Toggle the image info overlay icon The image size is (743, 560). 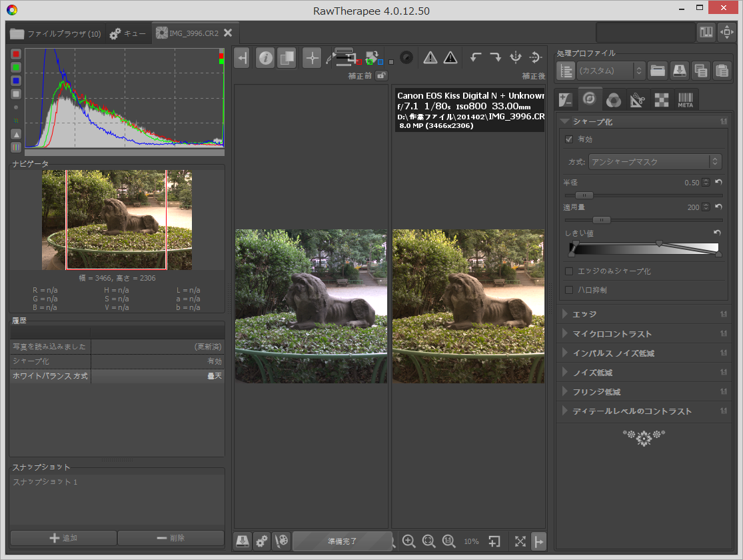pyautogui.click(x=265, y=58)
